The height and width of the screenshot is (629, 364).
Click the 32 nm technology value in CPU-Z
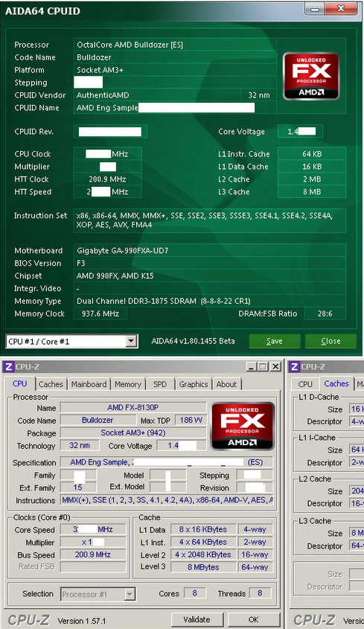(x=80, y=445)
